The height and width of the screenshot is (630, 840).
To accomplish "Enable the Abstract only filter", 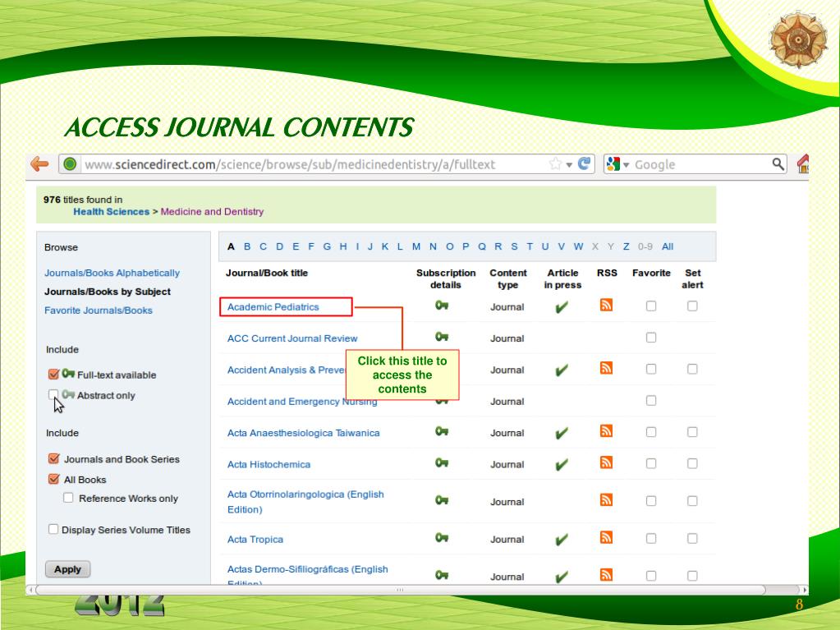I will pos(53,395).
